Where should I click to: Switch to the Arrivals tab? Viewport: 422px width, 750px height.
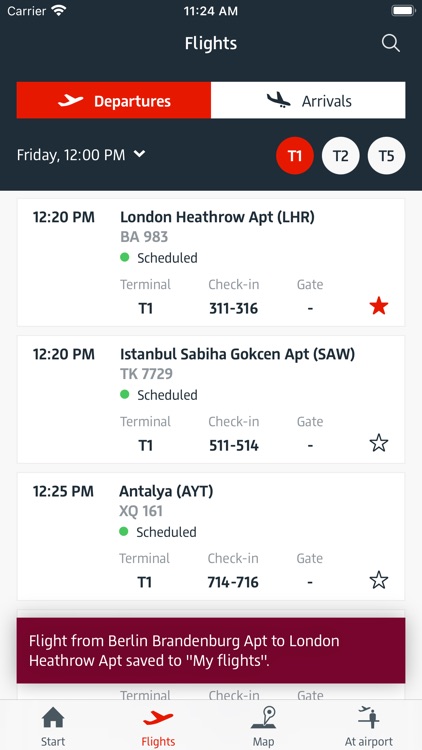click(x=308, y=100)
